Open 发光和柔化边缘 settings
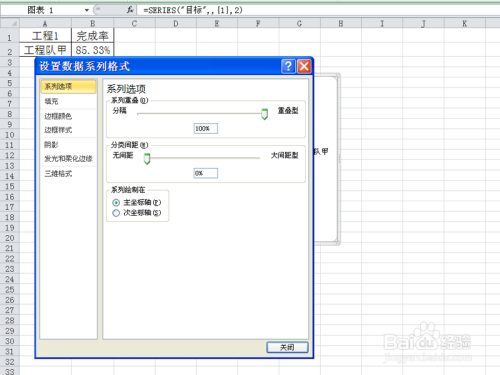This screenshot has height=375, width=500. click(x=69, y=159)
